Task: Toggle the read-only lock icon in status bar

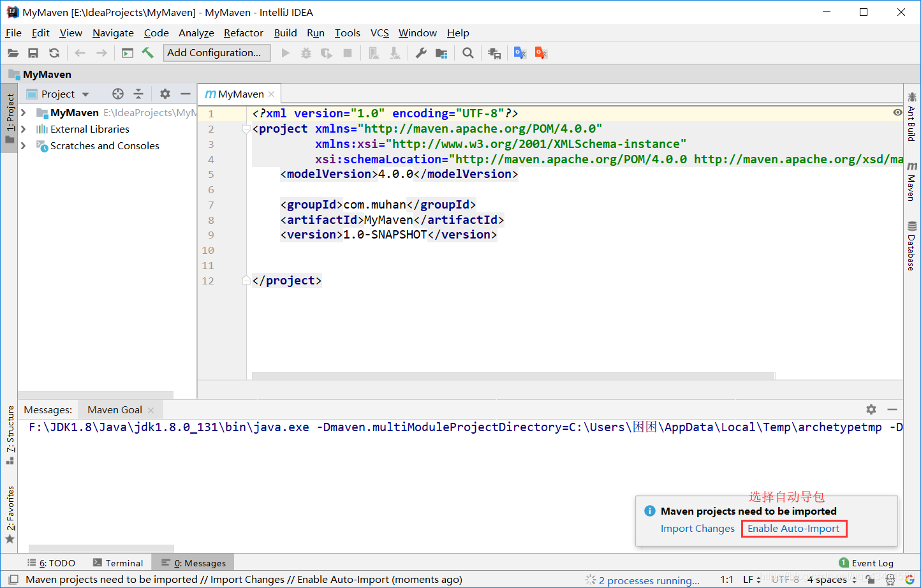Action: click(x=870, y=580)
